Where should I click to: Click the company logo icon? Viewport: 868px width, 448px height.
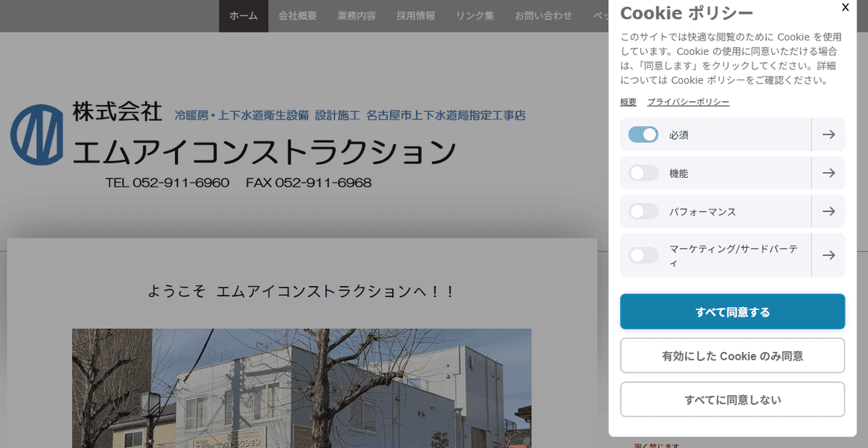[x=38, y=134]
